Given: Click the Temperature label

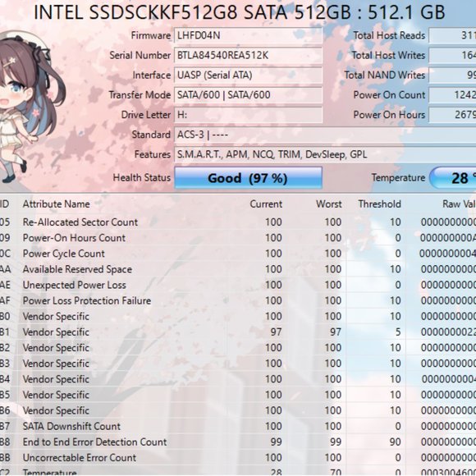Looking at the screenshot, I should click(398, 177).
